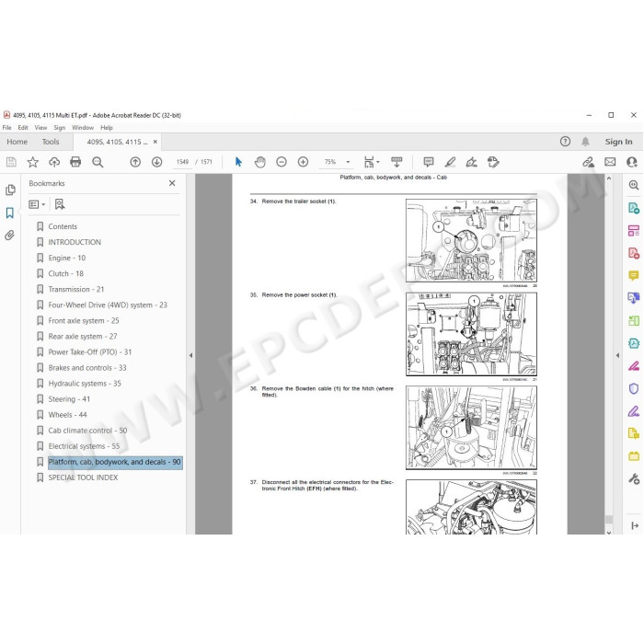Open Four-Wheel Drive (4WD) system bookmark
Image resolution: width=644 pixels, height=644 pixels.
click(108, 305)
